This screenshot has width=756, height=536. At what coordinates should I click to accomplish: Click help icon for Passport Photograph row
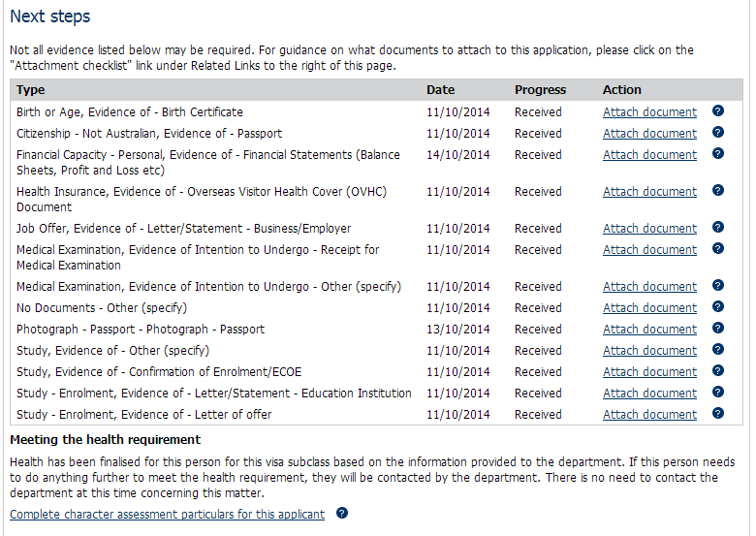tap(718, 329)
